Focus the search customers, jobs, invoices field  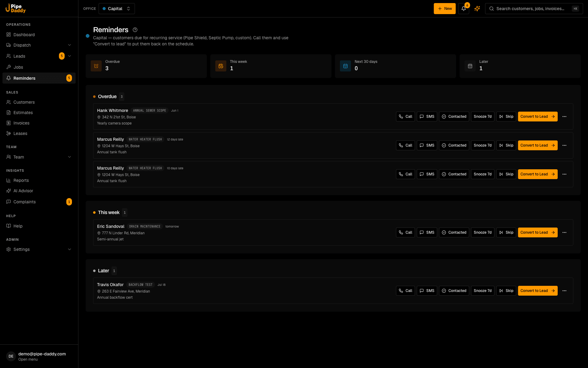(534, 9)
